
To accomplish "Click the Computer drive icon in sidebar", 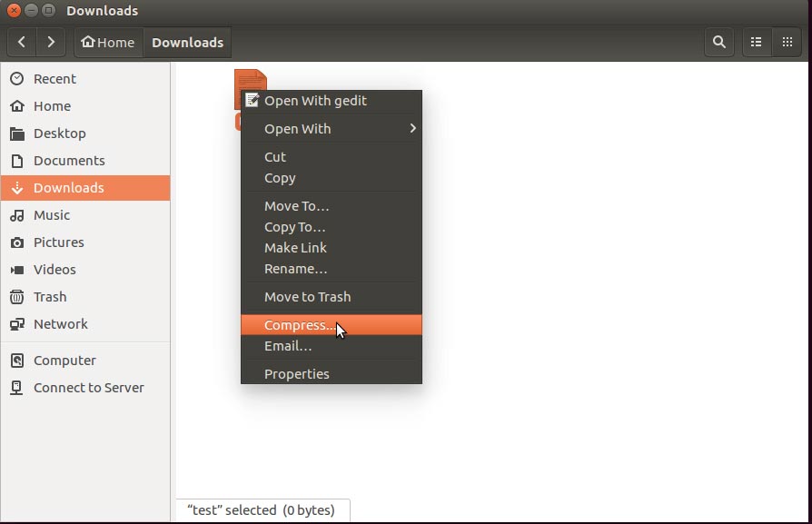I will (17, 361).
